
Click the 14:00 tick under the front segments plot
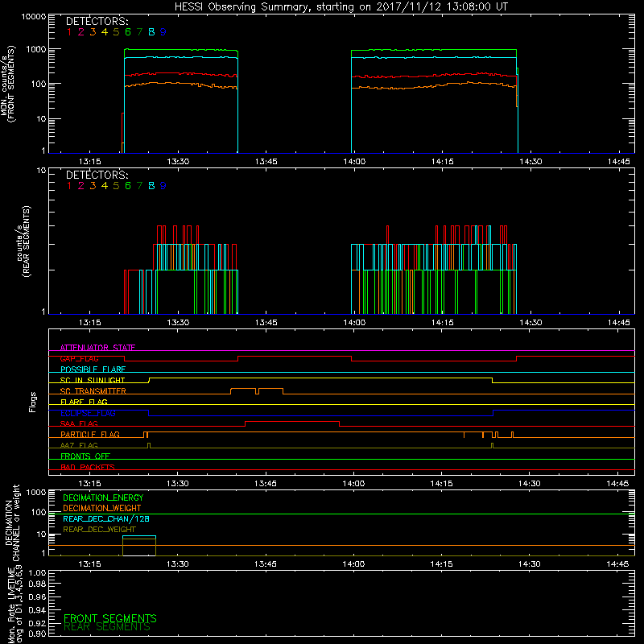pos(354,162)
